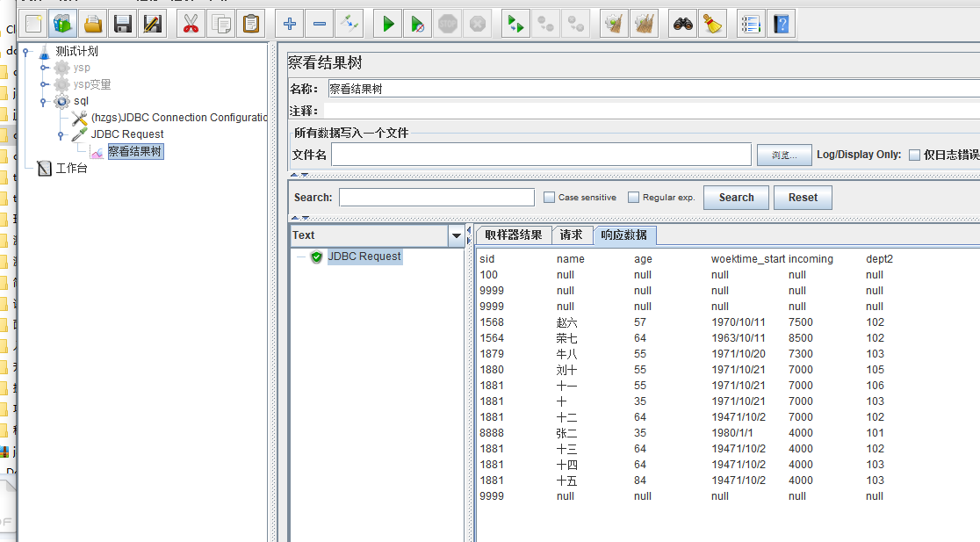The image size is (980, 542).
Task: Open the Search binoculars tool
Action: (682, 25)
